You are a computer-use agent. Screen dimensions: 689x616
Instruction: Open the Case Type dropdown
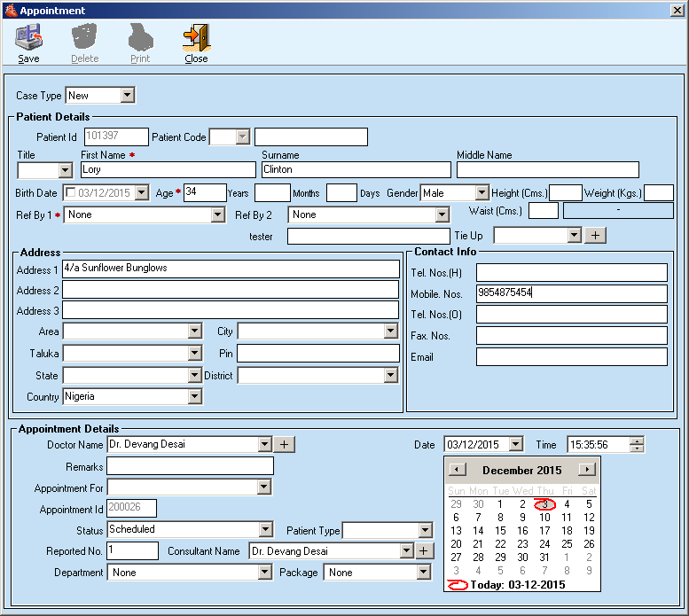coord(127,95)
